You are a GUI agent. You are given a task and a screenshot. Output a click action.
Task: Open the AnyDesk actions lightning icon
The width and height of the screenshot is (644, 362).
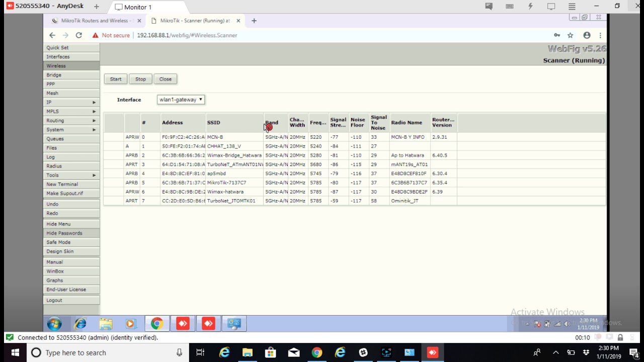click(x=530, y=7)
